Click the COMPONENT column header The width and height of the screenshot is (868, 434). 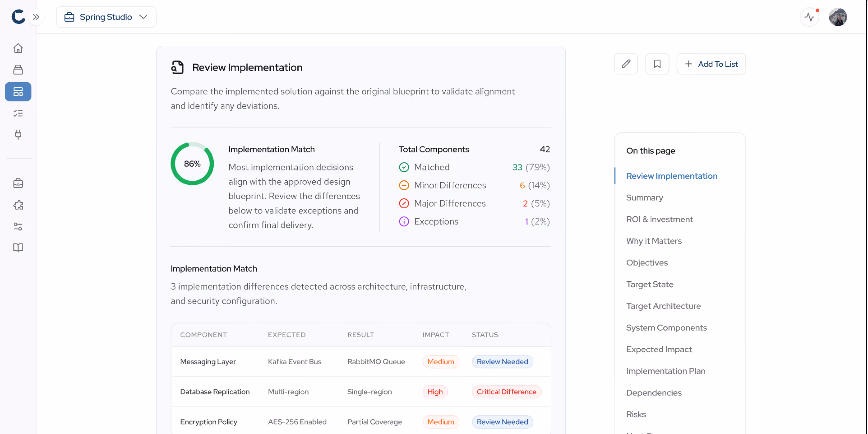[203, 335]
